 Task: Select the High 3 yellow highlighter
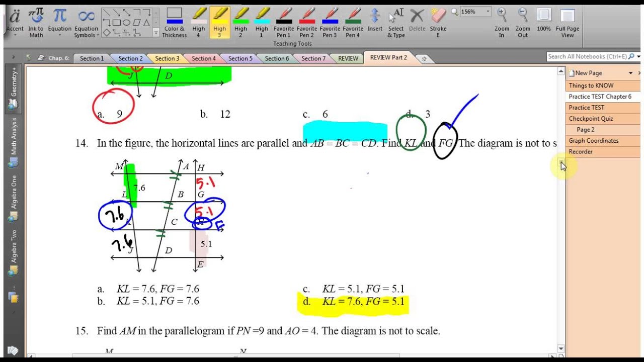(219, 23)
